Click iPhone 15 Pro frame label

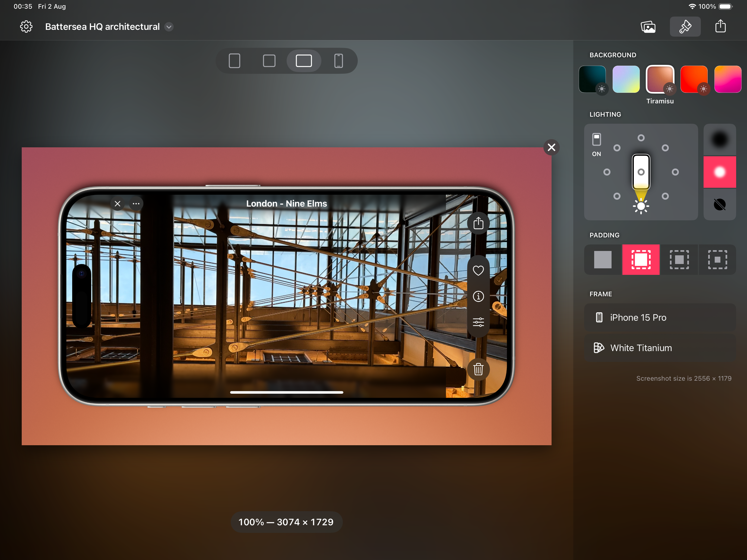(638, 317)
